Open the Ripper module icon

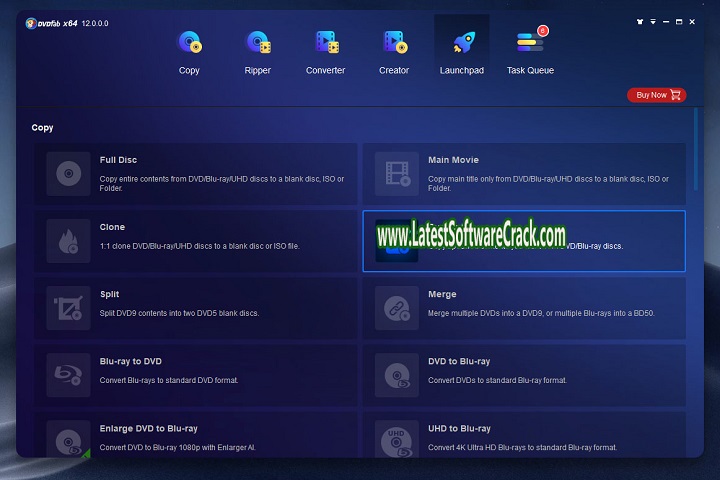click(257, 43)
